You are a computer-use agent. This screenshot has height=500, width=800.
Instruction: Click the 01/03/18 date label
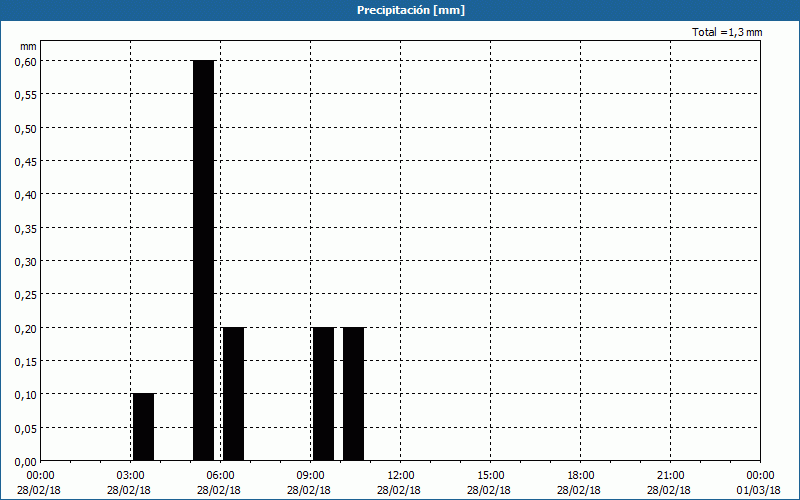[x=758, y=491]
